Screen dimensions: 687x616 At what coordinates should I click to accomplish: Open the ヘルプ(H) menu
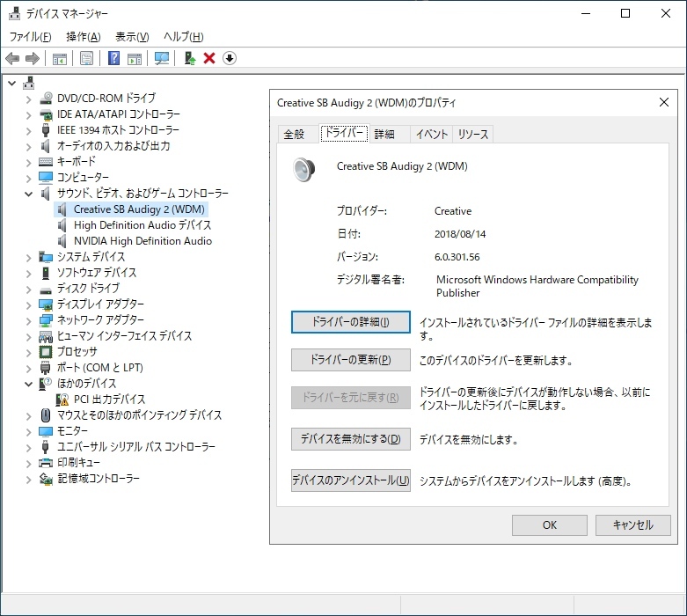click(184, 37)
